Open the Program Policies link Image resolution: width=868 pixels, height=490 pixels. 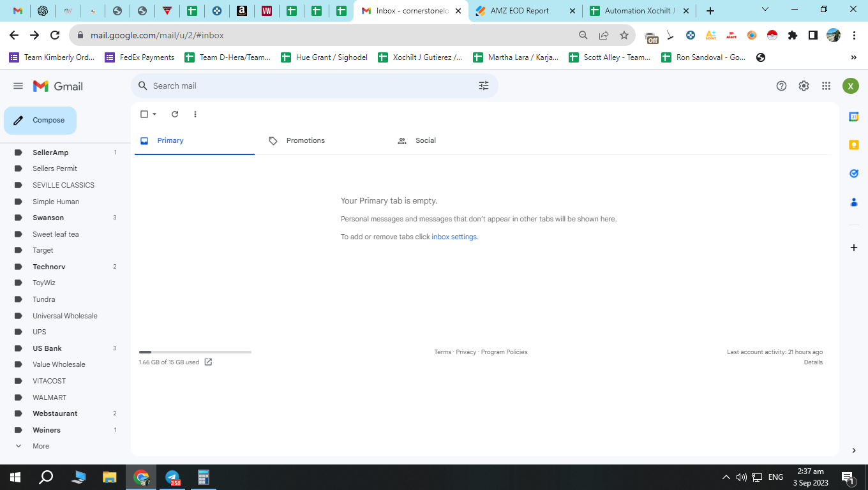504,352
